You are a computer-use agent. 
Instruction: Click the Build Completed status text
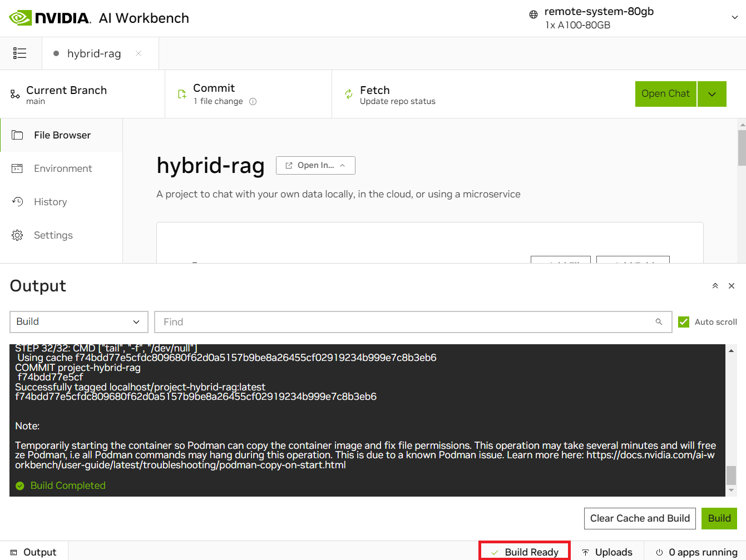pos(68,485)
